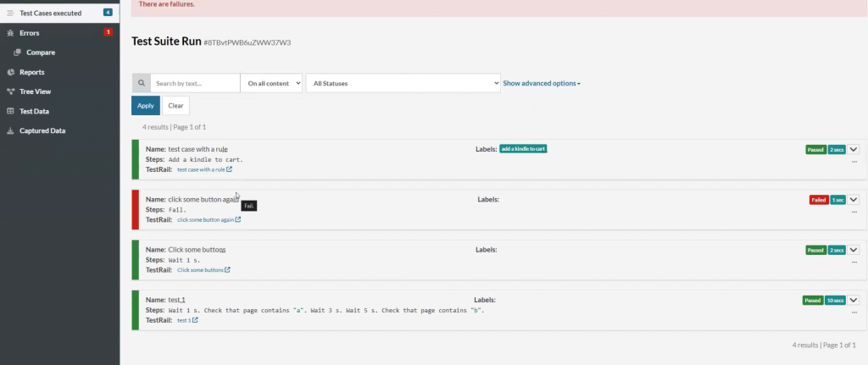Click the Reports pie chart icon
Screen dimensions: 868x365
point(10,72)
